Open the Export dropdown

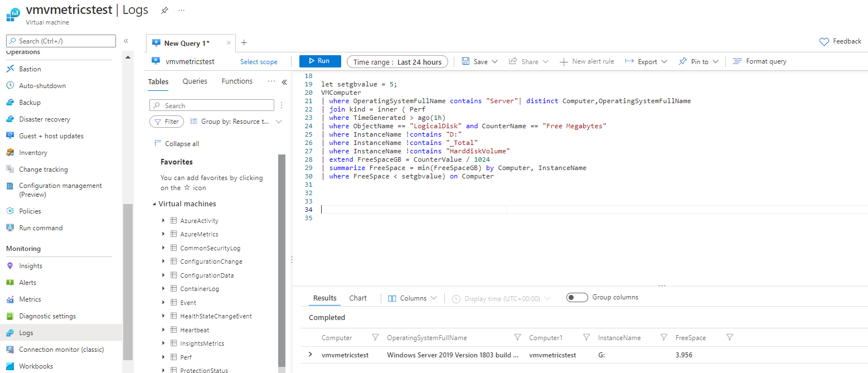point(646,62)
